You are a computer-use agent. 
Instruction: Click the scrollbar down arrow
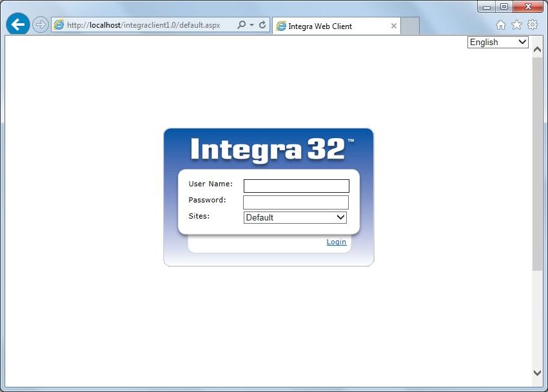538,373
